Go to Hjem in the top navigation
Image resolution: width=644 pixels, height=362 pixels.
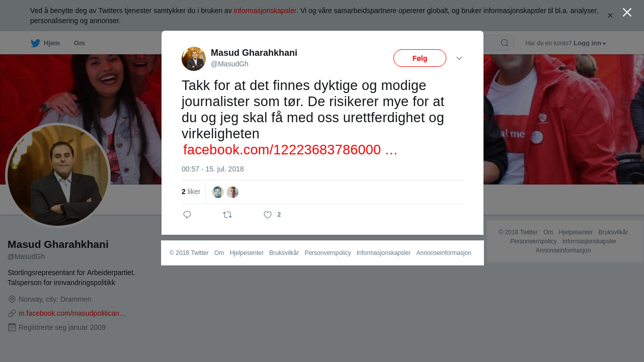(x=51, y=43)
